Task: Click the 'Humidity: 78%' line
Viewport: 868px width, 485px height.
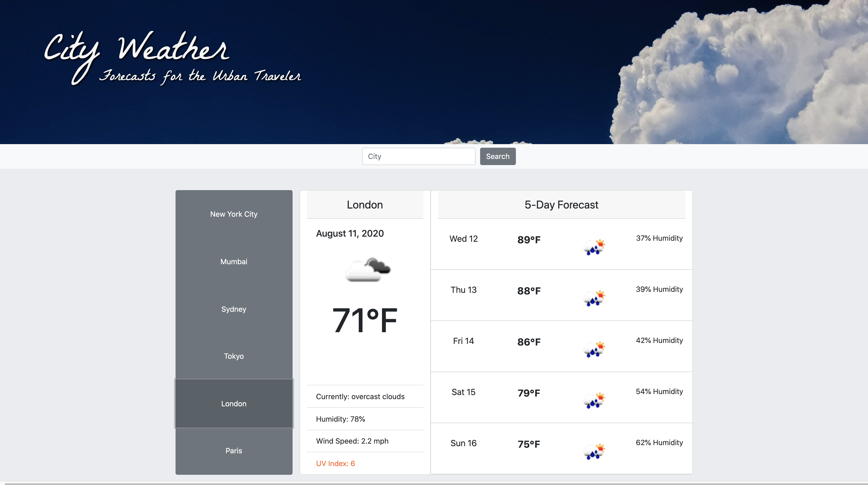Action: (340, 419)
